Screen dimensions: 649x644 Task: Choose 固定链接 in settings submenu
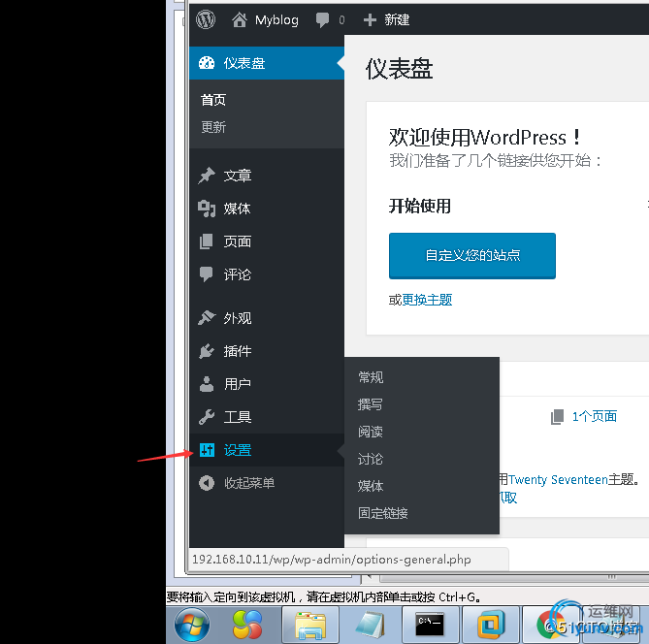(x=383, y=513)
